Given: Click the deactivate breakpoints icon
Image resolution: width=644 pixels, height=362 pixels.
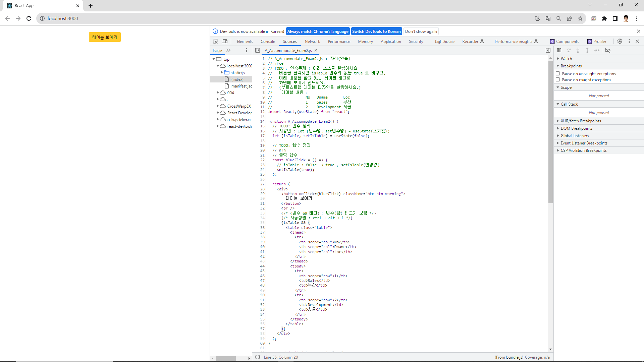Looking at the screenshot, I should tap(607, 50).
